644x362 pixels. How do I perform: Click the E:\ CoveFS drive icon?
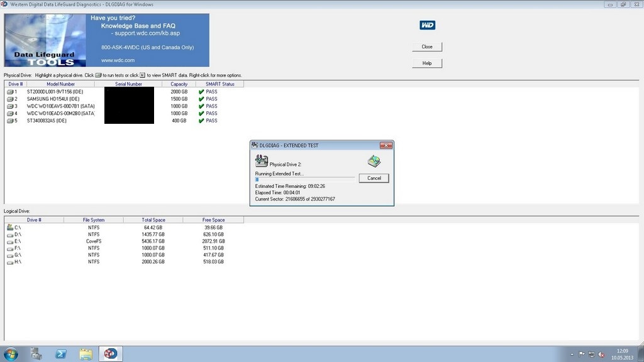point(10,241)
